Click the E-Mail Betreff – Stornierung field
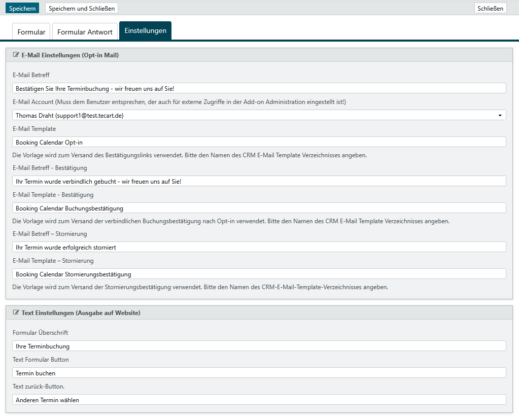This screenshot has width=519, height=420. [x=259, y=247]
